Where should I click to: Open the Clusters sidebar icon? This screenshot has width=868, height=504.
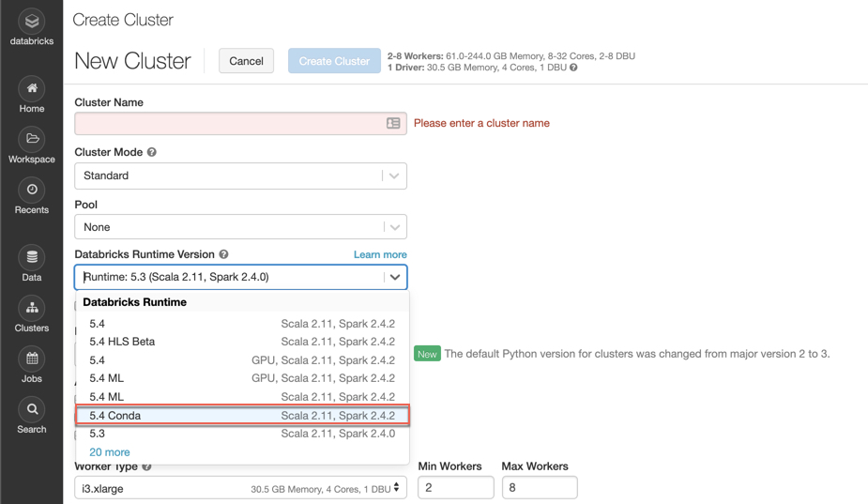[32, 308]
